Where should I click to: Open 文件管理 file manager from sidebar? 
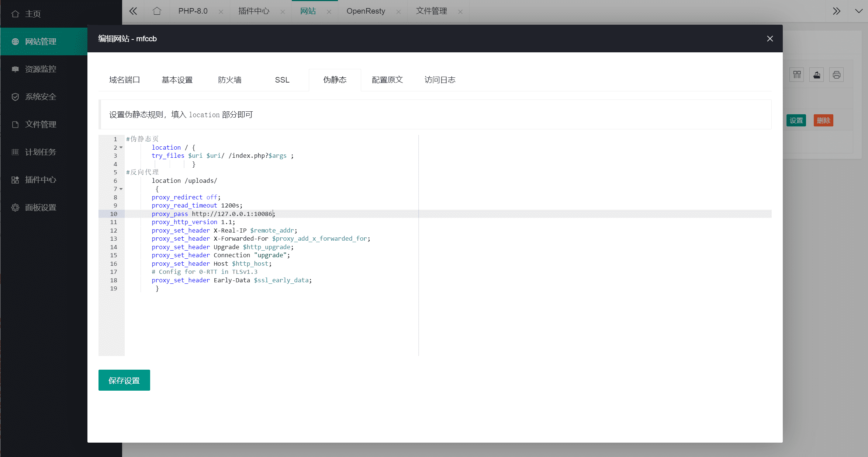coord(41,124)
